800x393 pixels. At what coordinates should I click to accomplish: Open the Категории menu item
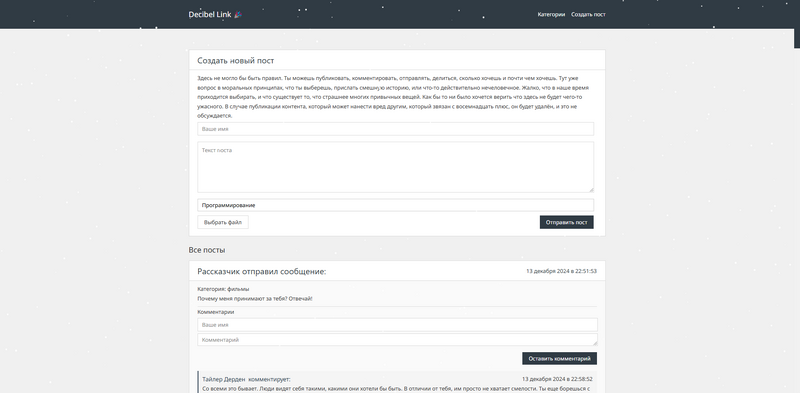(551, 14)
